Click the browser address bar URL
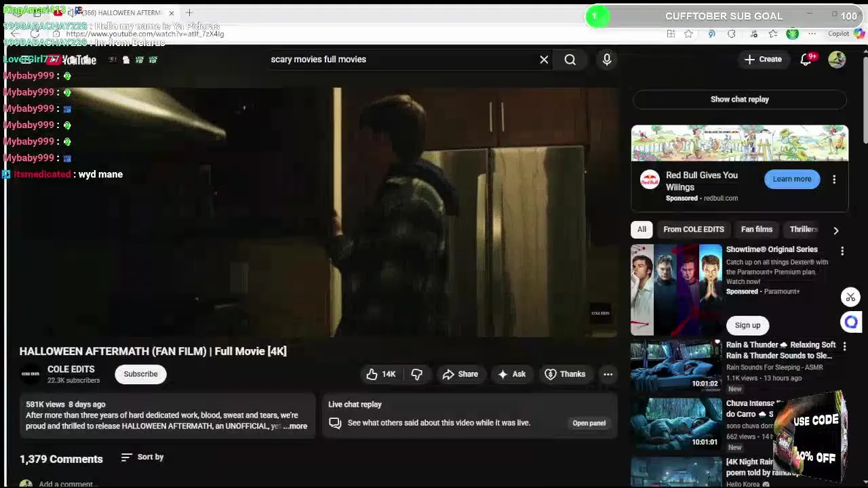This screenshot has width=868, height=488. click(145, 34)
